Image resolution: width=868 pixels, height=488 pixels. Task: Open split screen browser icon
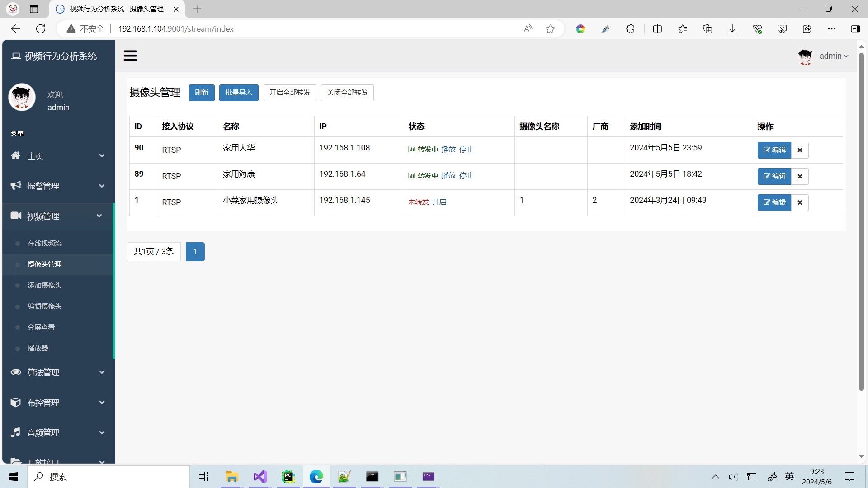[x=658, y=29]
